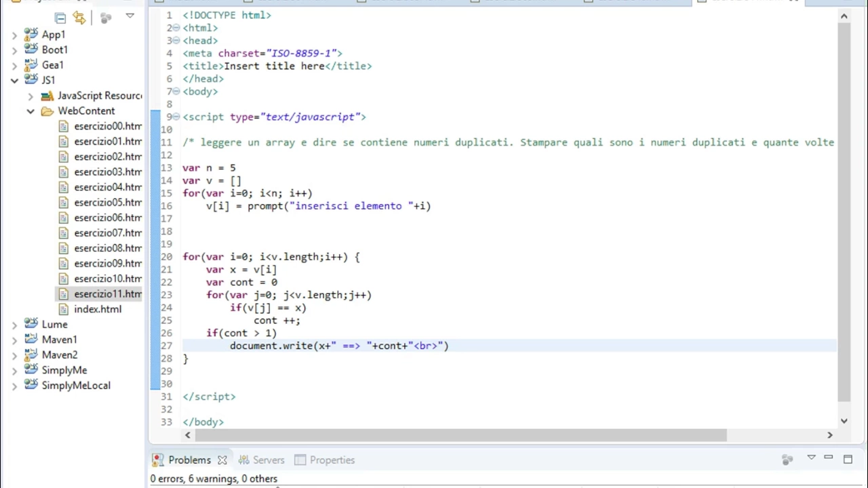Expand the Boot1 project node

pos(14,50)
